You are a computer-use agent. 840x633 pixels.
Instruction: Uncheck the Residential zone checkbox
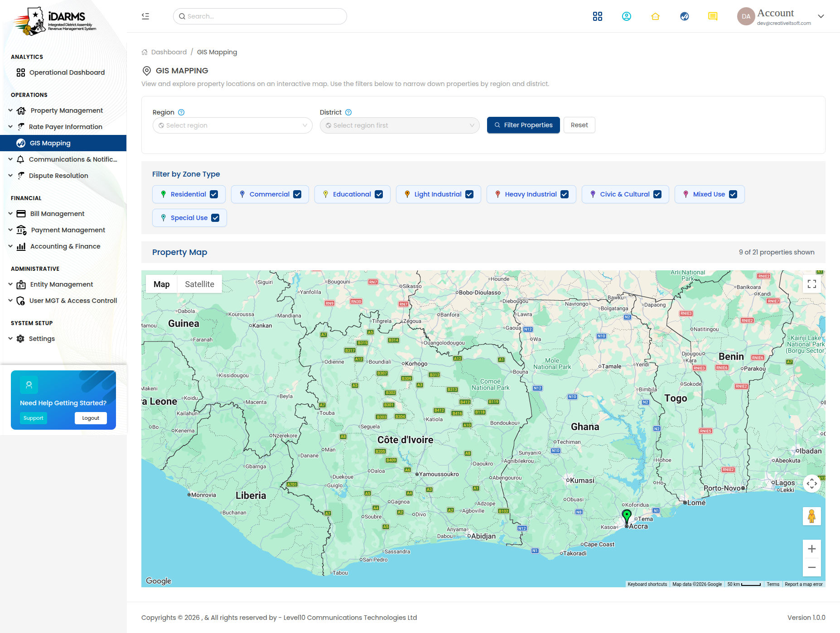pyautogui.click(x=214, y=194)
